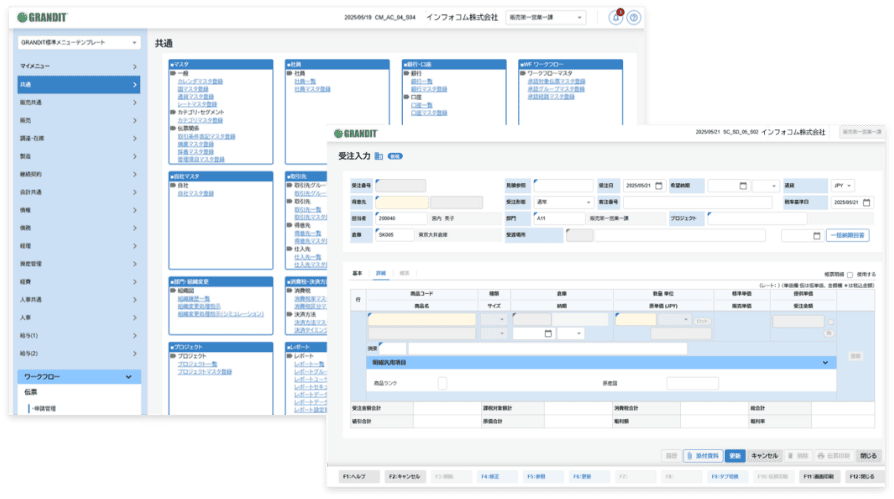Screen dimensions: 894x499
Task: Collapse the 明細汎用項目 section
Action: click(x=825, y=362)
